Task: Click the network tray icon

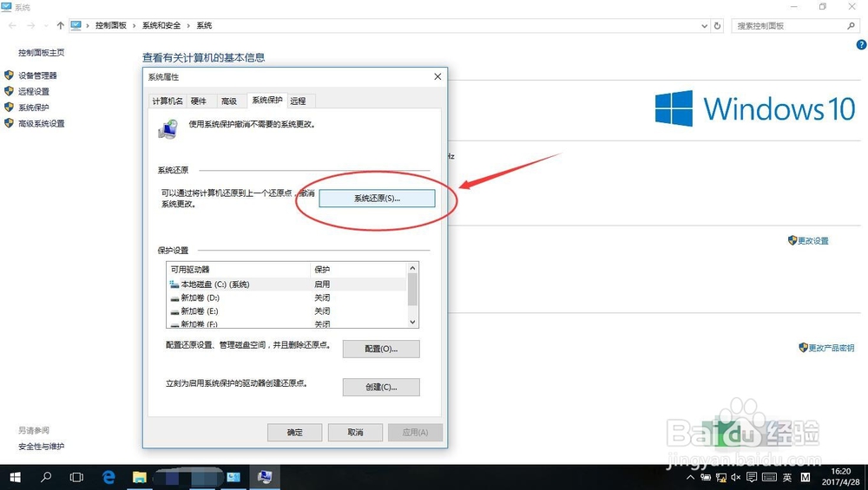Action: pos(720,477)
